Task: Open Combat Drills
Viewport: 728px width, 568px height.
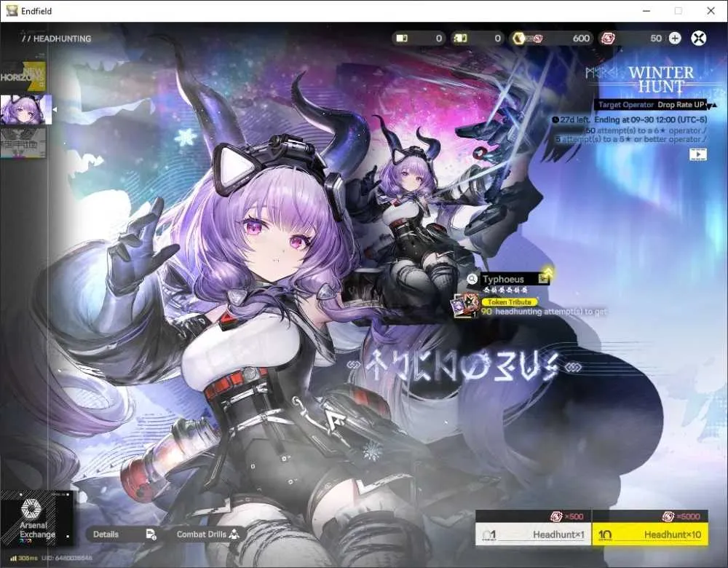Action: pos(208,534)
